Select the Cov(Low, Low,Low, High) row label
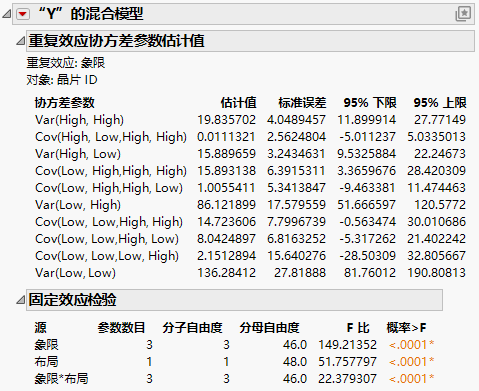 (107, 256)
